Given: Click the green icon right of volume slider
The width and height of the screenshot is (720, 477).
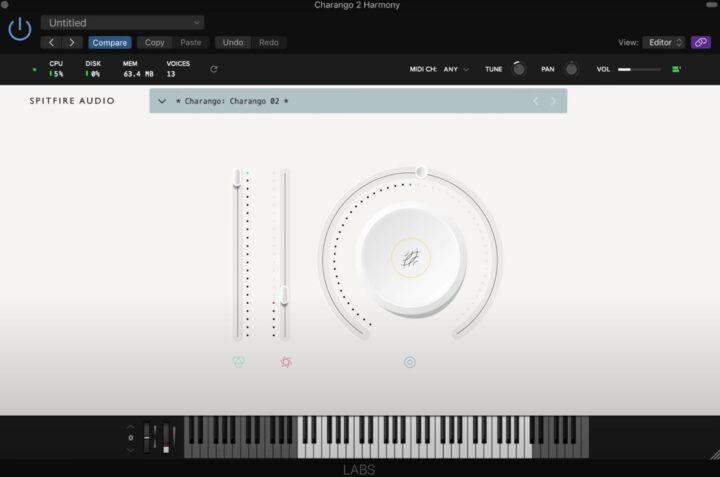Looking at the screenshot, I should click(x=677, y=69).
